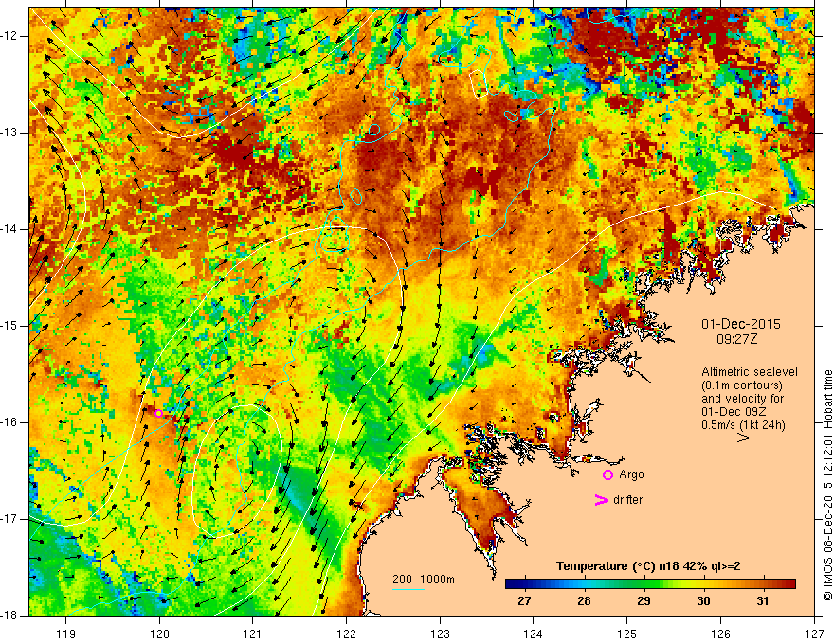834x644 pixels.
Task: Click the "and velocity for" caption line
Action: click(742, 399)
